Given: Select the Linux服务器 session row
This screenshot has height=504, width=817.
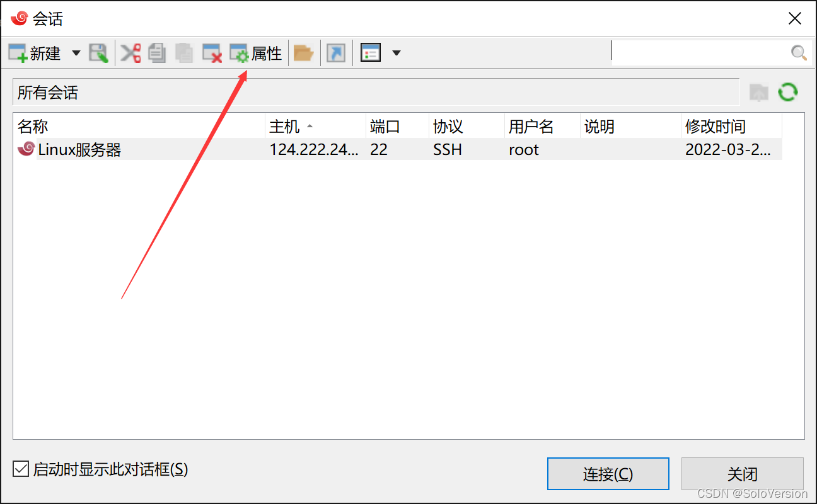Looking at the screenshot, I should 398,149.
